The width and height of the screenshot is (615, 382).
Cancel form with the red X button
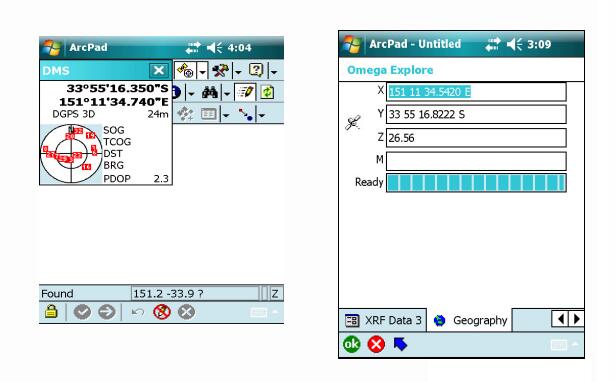coord(376,344)
